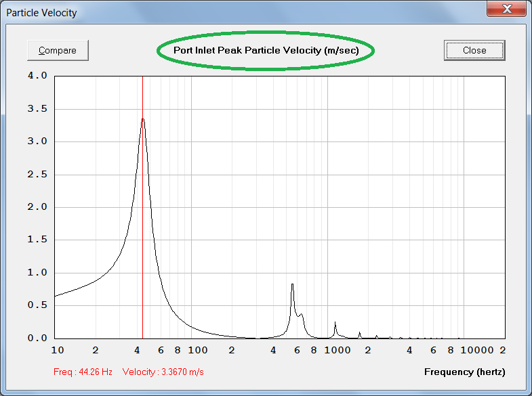
Task: Click the 1000 x-axis label
Action: 337,350
